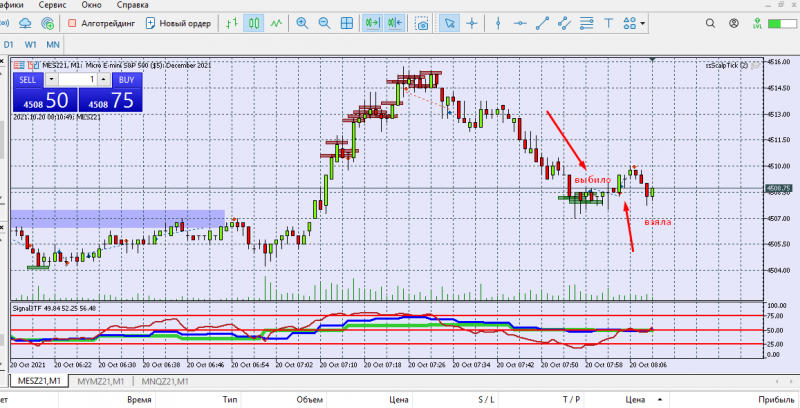Sort by the T / P column header
This screenshot has height=408, width=800.
click(x=571, y=400)
